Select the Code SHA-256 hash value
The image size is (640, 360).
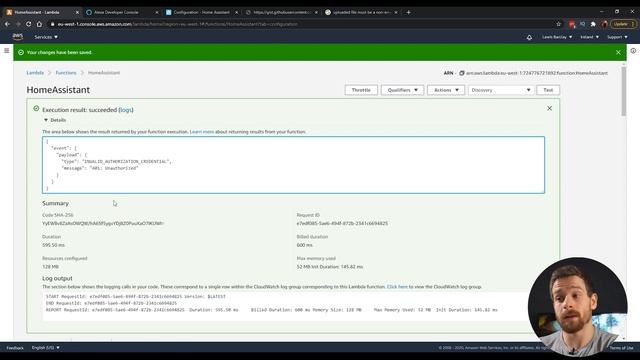(103, 223)
